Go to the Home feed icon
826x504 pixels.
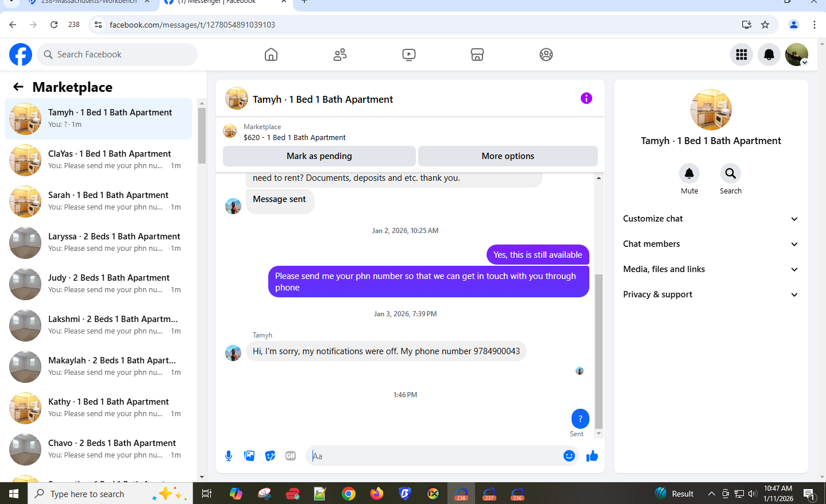[x=271, y=55]
